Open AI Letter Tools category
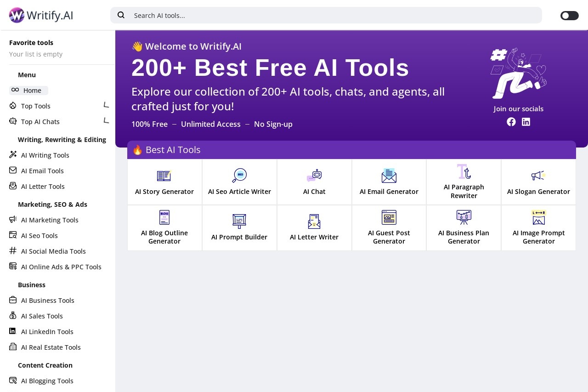588x392 pixels. click(x=43, y=187)
